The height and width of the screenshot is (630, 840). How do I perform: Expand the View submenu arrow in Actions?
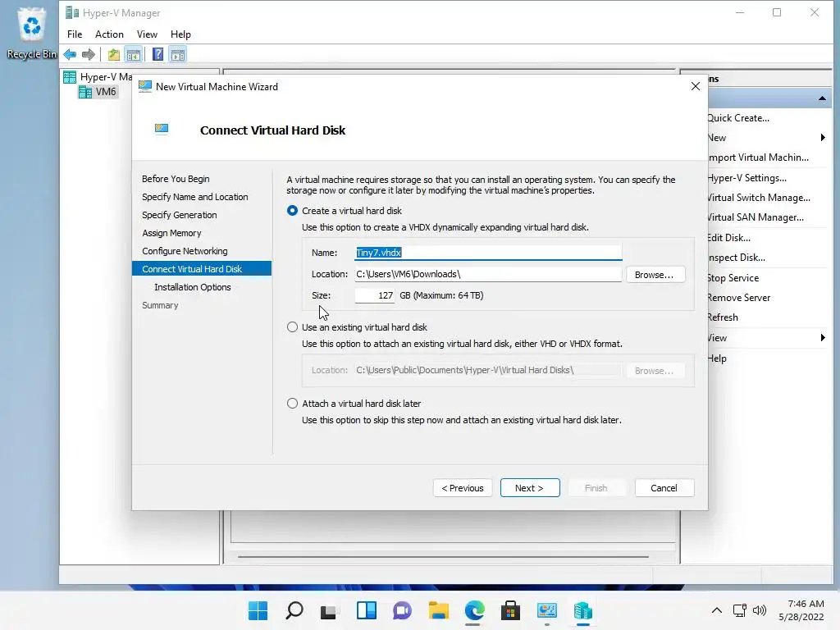pyautogui.click(x=823, y=337)
